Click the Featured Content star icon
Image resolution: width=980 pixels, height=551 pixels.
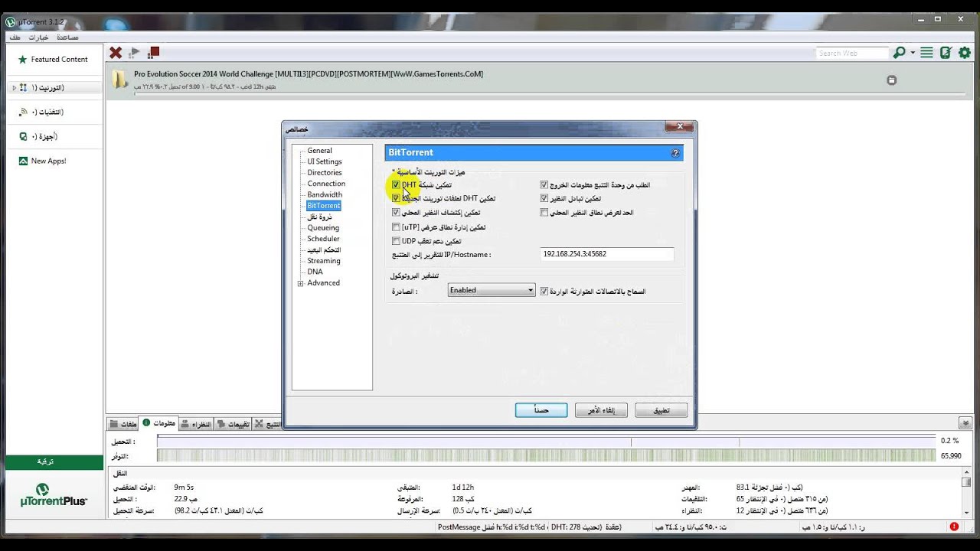(22, 59)
